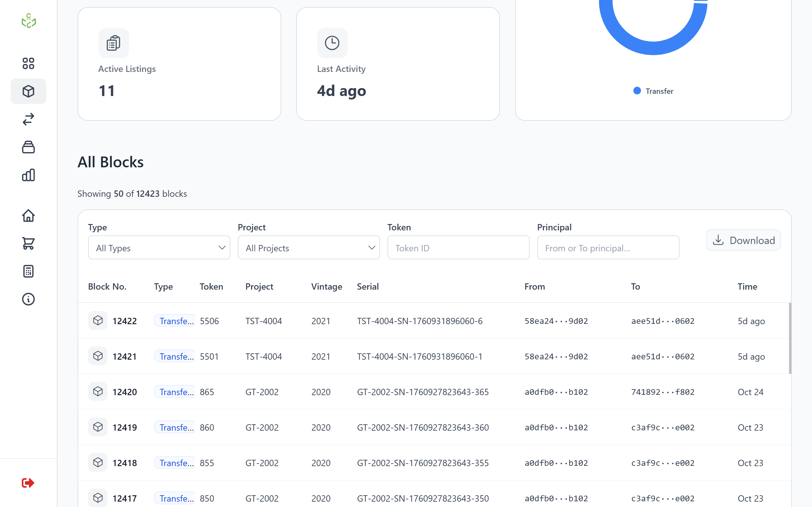Click the blocks cube icon in sidebar
The height and width of the screenshot is (507, 812).
(x=28, y=91)
